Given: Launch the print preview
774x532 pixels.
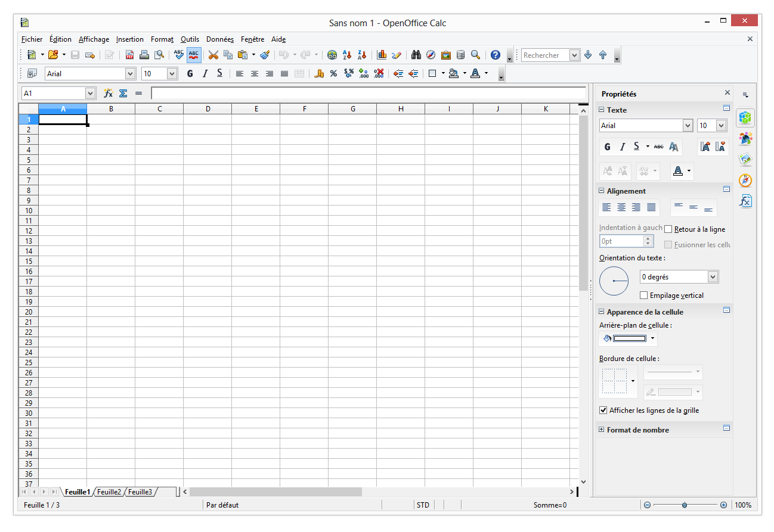Looking at the screenshot, I should (159, 54).
